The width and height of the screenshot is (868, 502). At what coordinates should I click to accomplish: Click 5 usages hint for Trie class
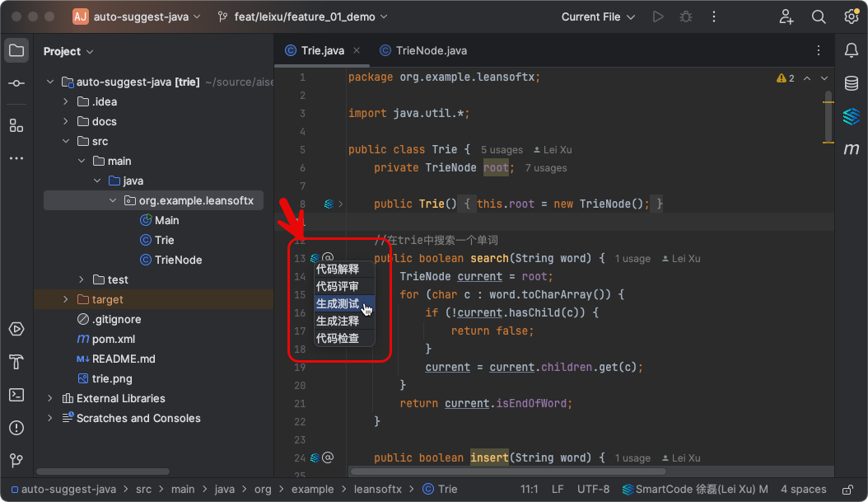(502, 150)
